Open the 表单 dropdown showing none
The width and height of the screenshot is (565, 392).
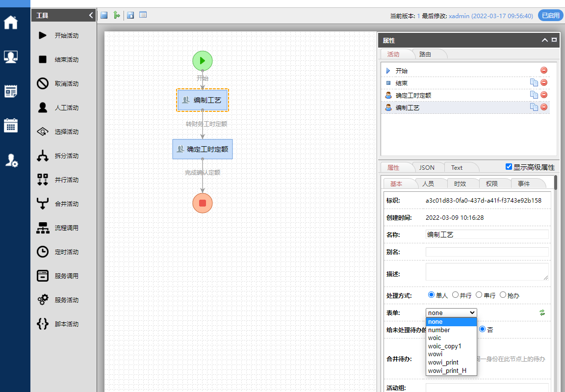click(x=451, y=313)
